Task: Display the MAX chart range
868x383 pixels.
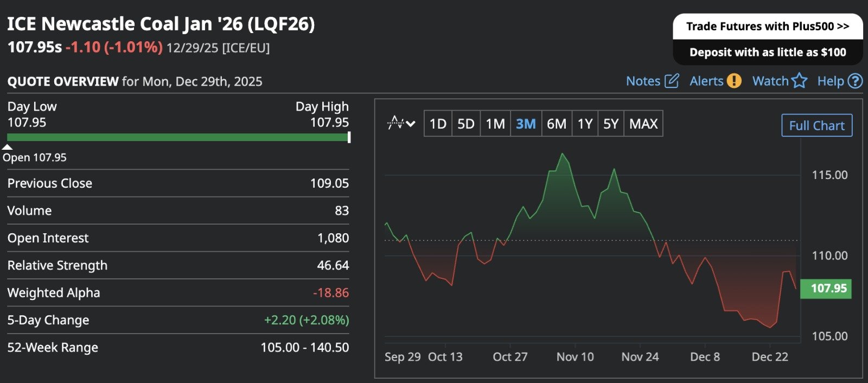Action: 643,124
